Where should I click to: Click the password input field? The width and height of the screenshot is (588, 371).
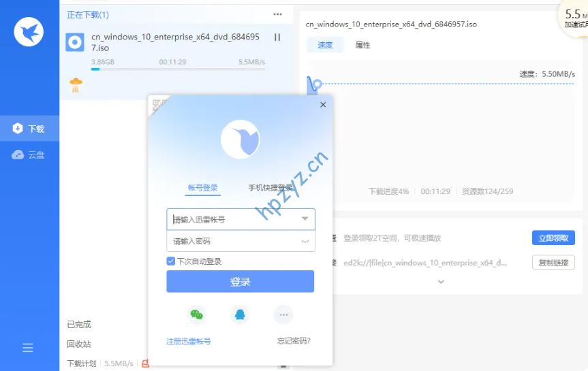tap(232, 241)
